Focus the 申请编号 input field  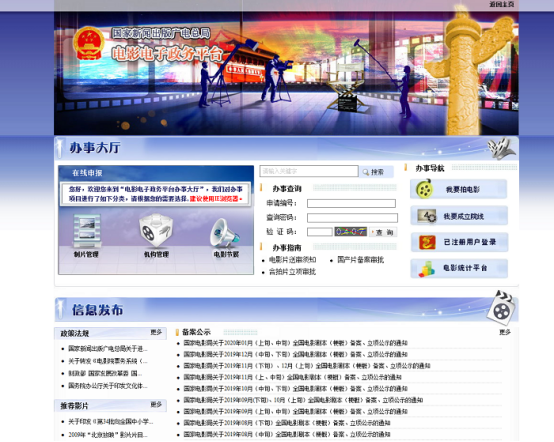pyautogui.click(x=351, y=203)
